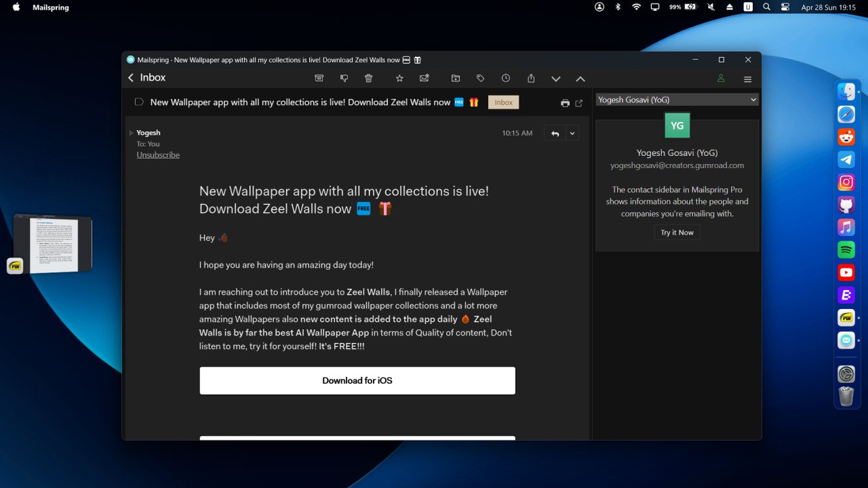This screenshot has height=488, width=868.
Task: Print the email thread
Action: click(565, 103)
